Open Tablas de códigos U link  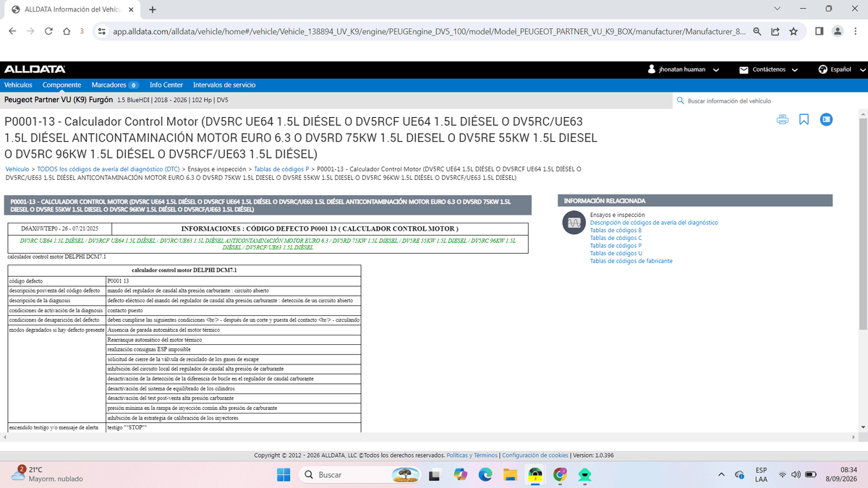pos(616,253)
